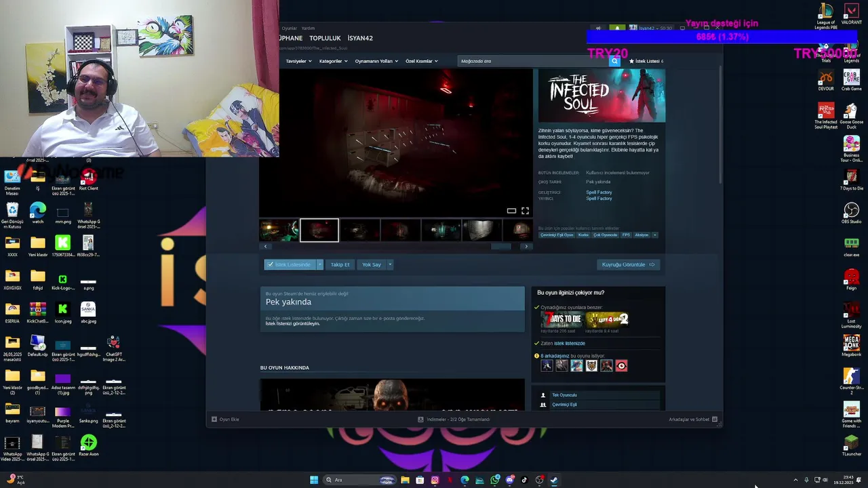Viewport: 868px width, 488px height.
Task: Open Razer Axon desktop icon
Action: coord(88,445)
